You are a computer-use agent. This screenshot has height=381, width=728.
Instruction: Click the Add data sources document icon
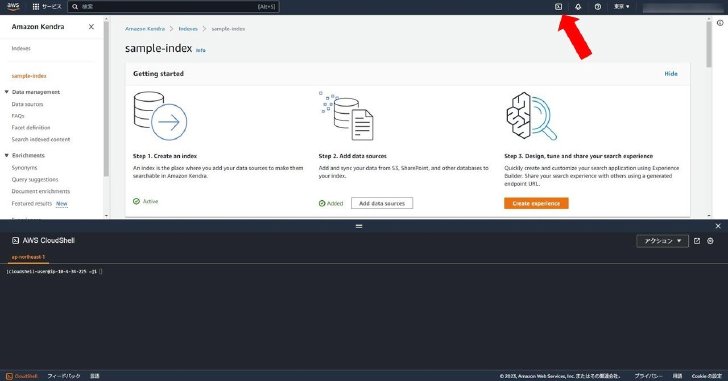[x=346, y=116]
